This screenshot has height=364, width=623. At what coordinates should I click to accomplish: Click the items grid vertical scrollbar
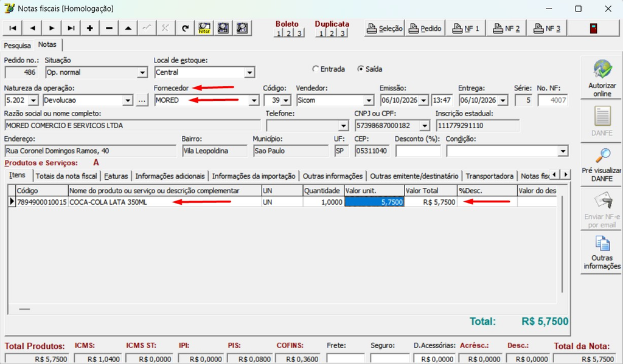coord(562,244)
